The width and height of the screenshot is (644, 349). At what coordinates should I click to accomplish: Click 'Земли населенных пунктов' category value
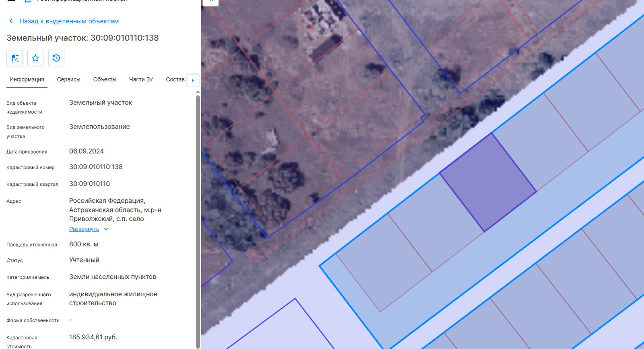click(113, 277)
